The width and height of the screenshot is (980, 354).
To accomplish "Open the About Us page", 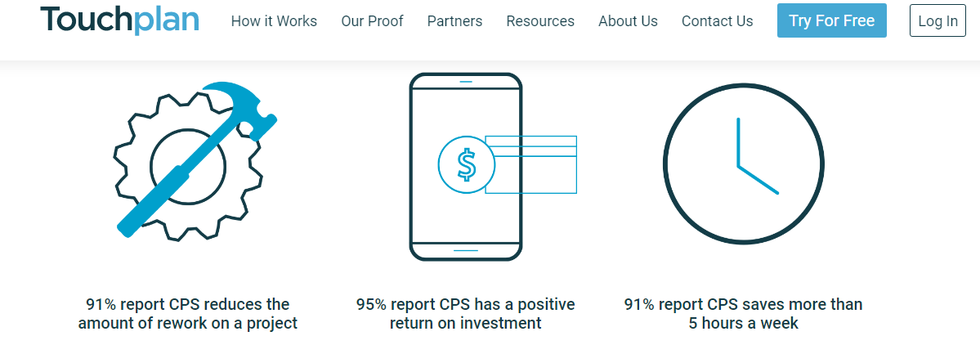I will point(628,21).
